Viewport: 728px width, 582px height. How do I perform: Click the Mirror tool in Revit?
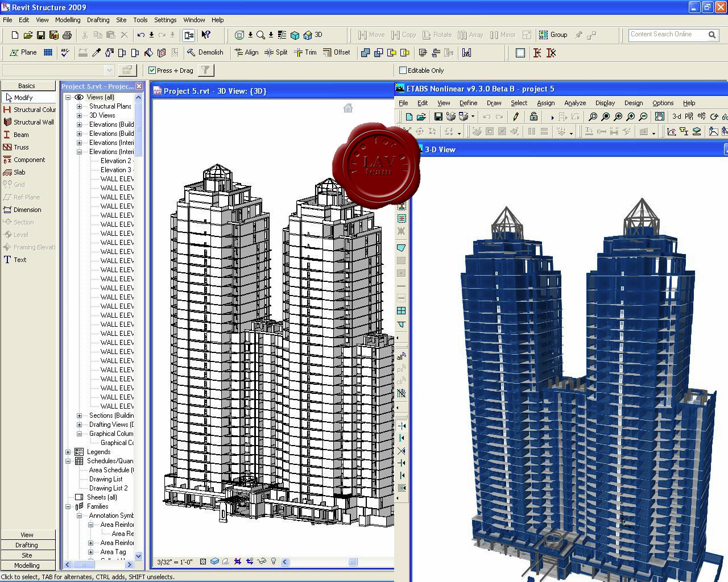coord(503,35)
